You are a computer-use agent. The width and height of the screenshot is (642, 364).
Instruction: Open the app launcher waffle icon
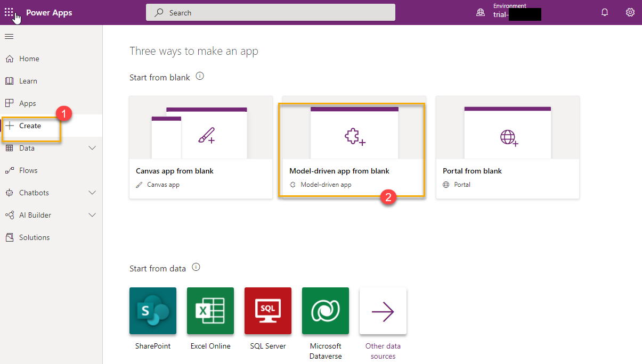point(9,12)
